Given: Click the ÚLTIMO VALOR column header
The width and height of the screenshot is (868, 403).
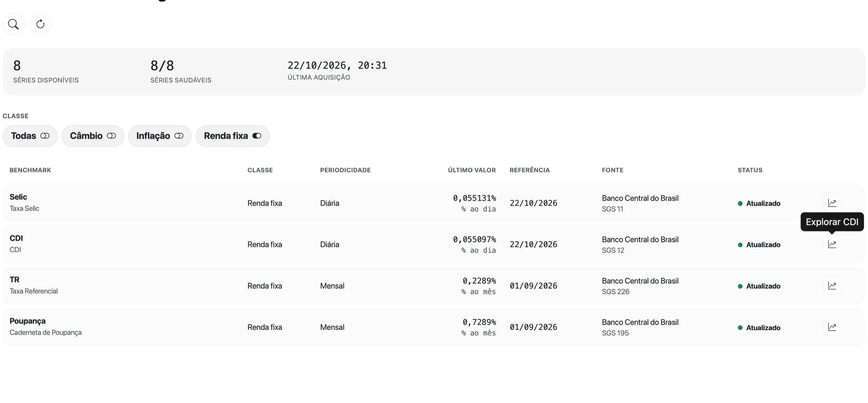Looking at the screenshot, I should click(472, 170).
